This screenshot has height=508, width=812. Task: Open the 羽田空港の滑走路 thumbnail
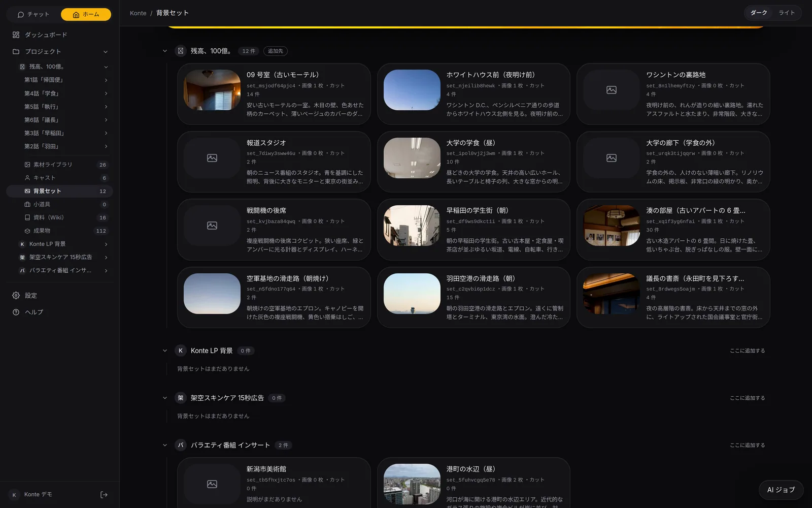(412, 294)
